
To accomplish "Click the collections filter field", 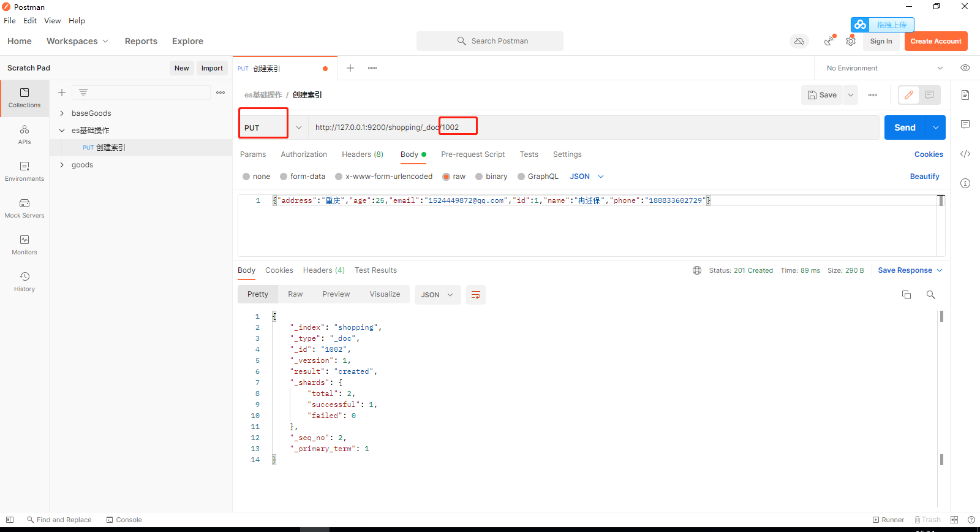I will click(x=141, y=93).
